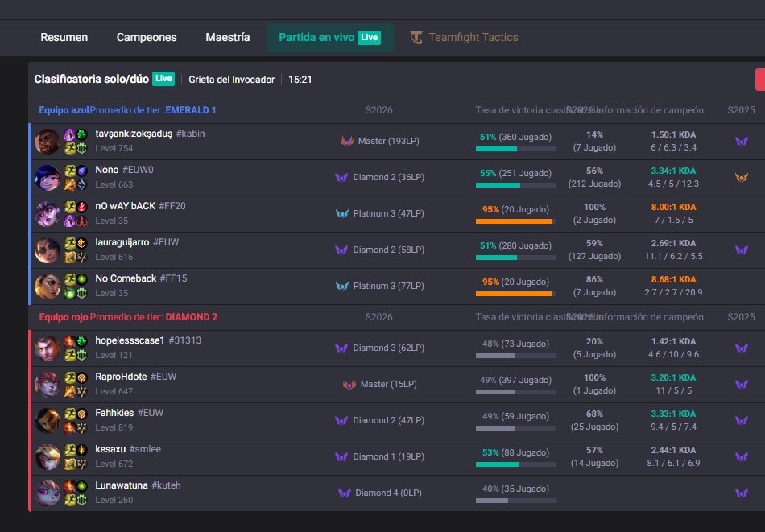Click S2025 rank icon for lauraguijarro
The image size is (765, 532).
point(742,250)
